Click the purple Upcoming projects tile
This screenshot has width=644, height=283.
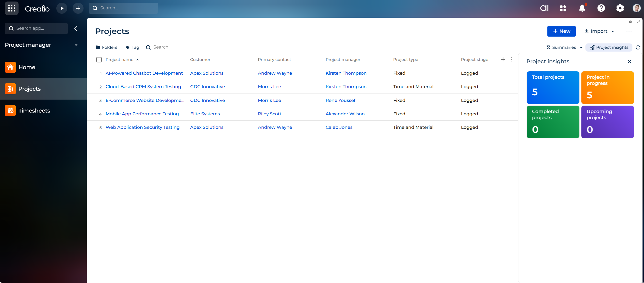[607, 122]
